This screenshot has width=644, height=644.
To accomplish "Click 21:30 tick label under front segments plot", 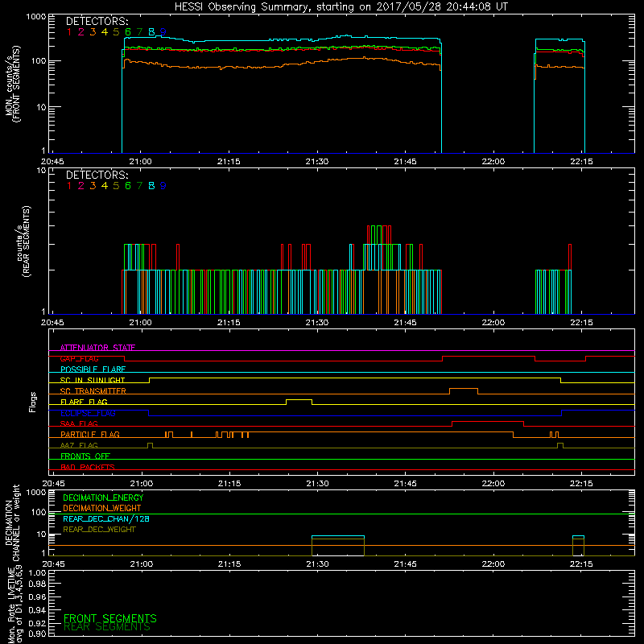I will coord(317,162).
